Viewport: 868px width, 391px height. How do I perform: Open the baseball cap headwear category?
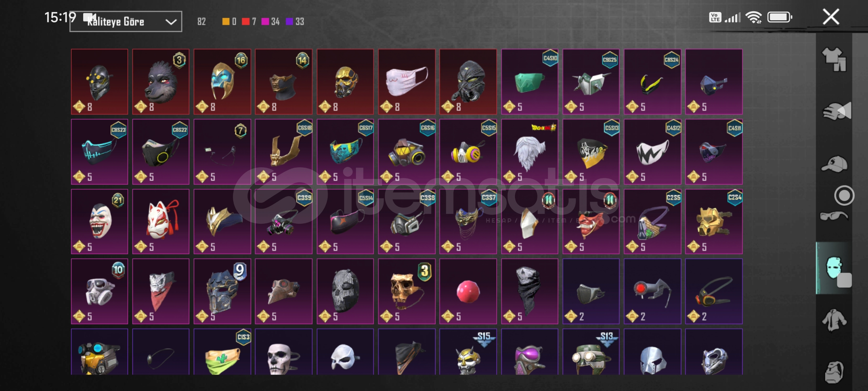[834, 164]
